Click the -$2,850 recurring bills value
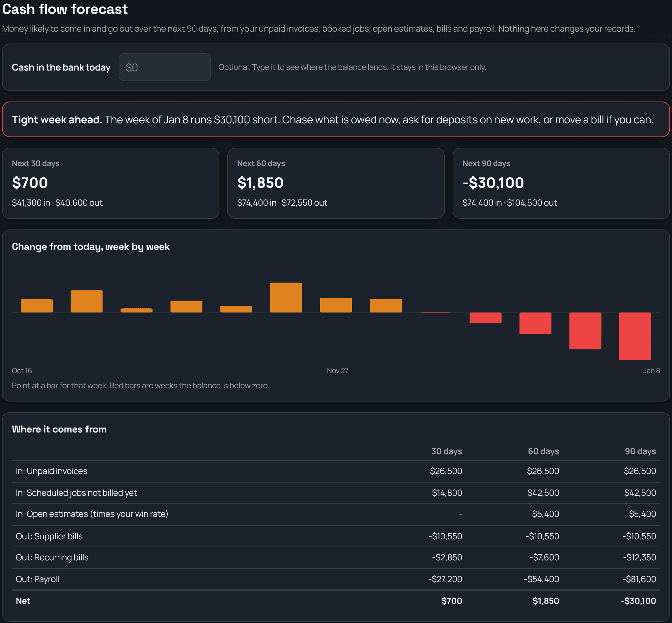 [447, 557]
